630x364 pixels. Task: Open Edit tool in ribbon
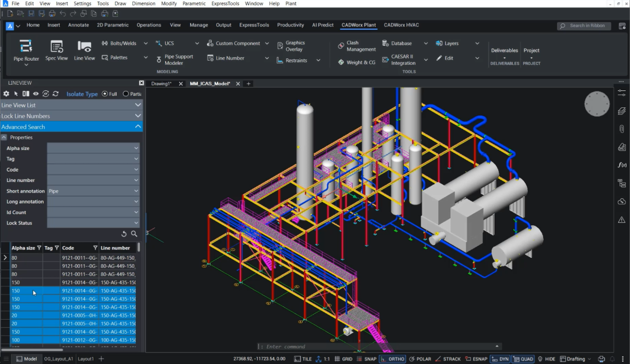pyautogui.click(x=444, y=58)
